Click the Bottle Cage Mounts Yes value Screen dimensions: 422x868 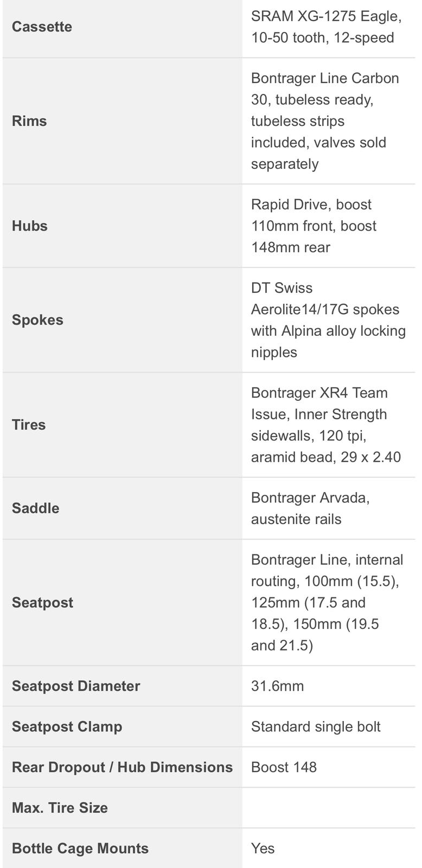click(x=263, y=848)
